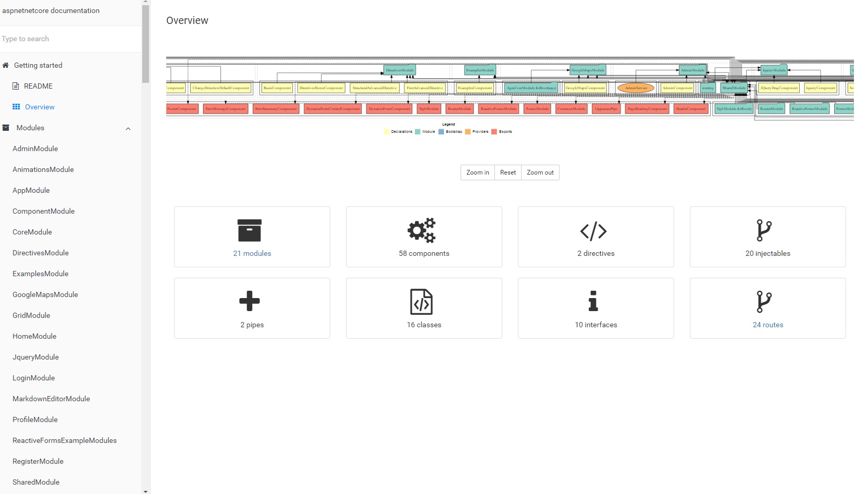Click the home icon beside Getting started
Image resolution: width=868 pixels, height=494 pixels.
pyautogui.click(x=6, y=65)
